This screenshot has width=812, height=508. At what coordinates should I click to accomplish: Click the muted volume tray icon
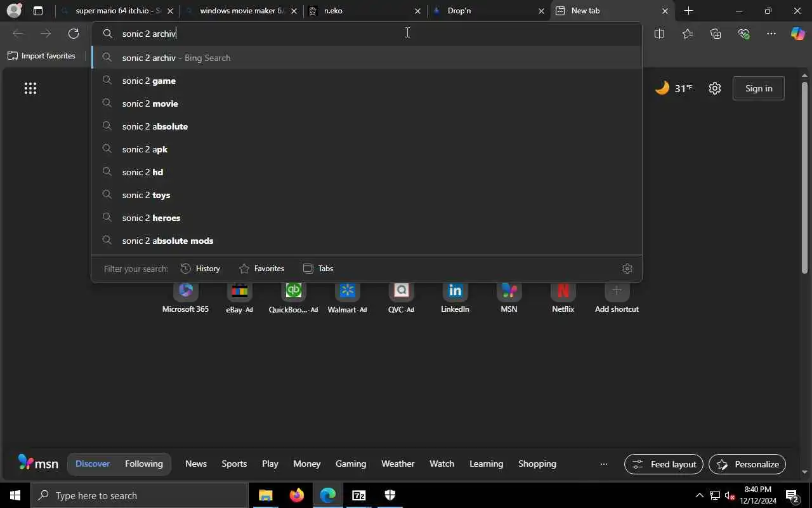point(730,495)
